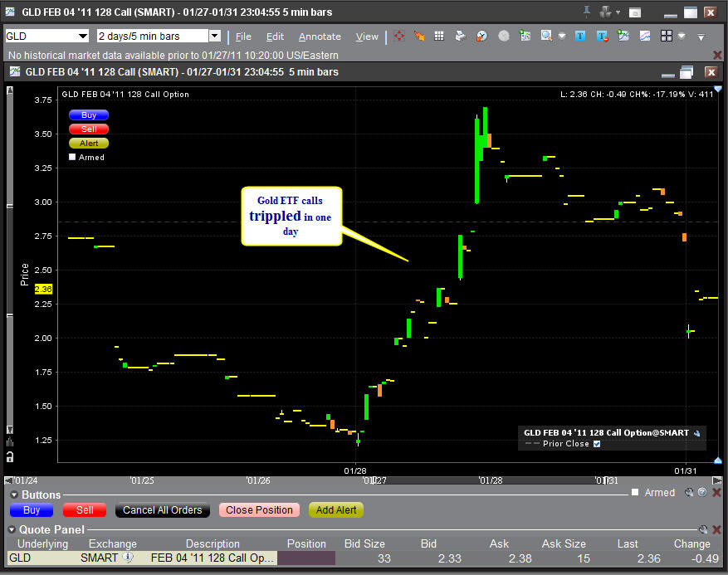Click the add chart icon with green plus
Viewport: 728px width, 575px height.
(623, 37)
